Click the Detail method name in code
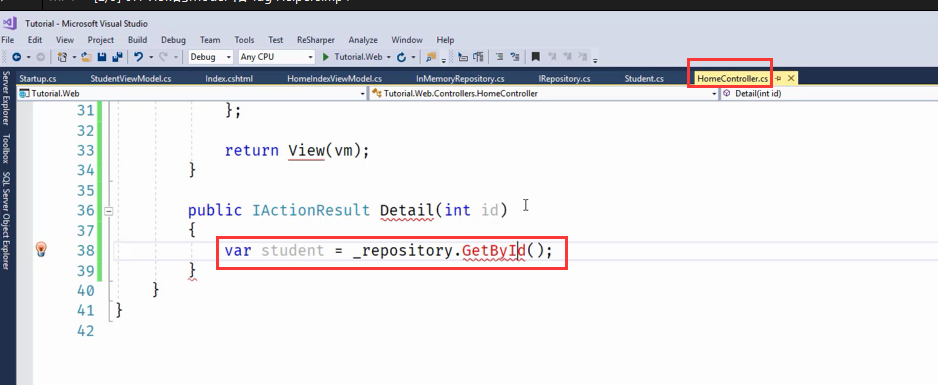 click(406, 210)
